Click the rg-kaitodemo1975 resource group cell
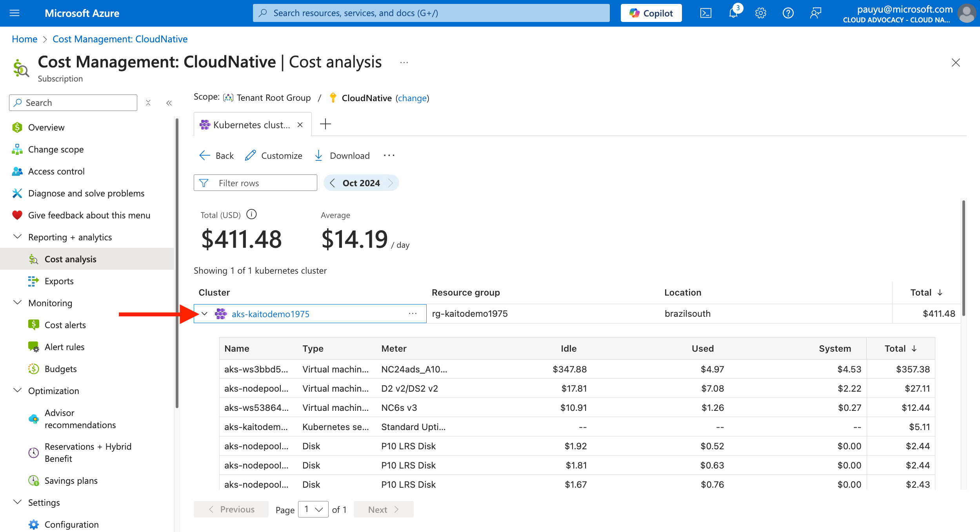The width and height of the screenshot is (980, 532). pos(470,314)
